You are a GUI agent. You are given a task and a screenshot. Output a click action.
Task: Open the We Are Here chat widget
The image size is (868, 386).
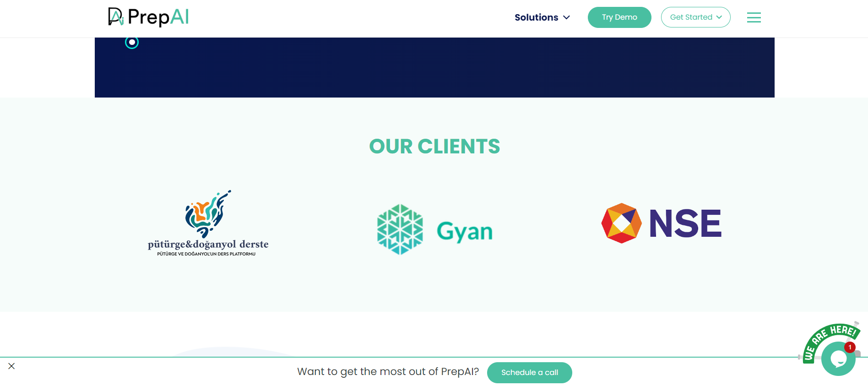(x=837, y=358)
